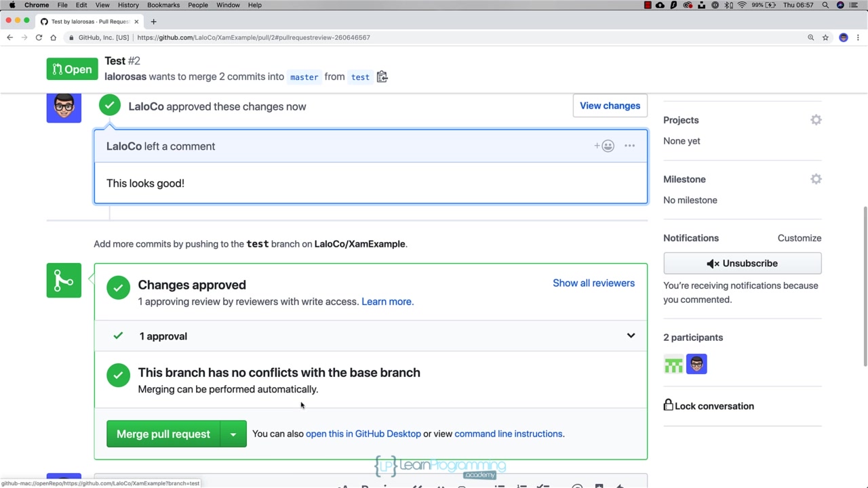Open Spotlight search in the menu bar
The height and width of the screenshot is (488, 868).
pos(825,5)
